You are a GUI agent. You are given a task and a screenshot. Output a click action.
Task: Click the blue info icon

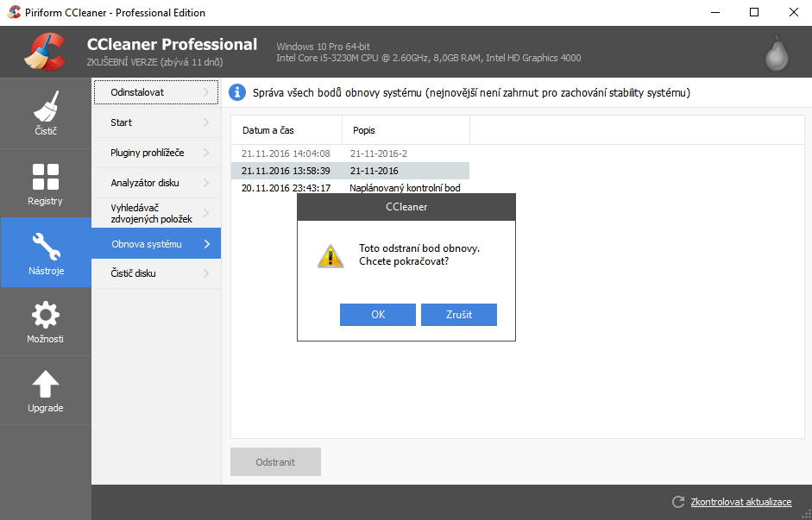pyautogui.click(x=237, y=92)
